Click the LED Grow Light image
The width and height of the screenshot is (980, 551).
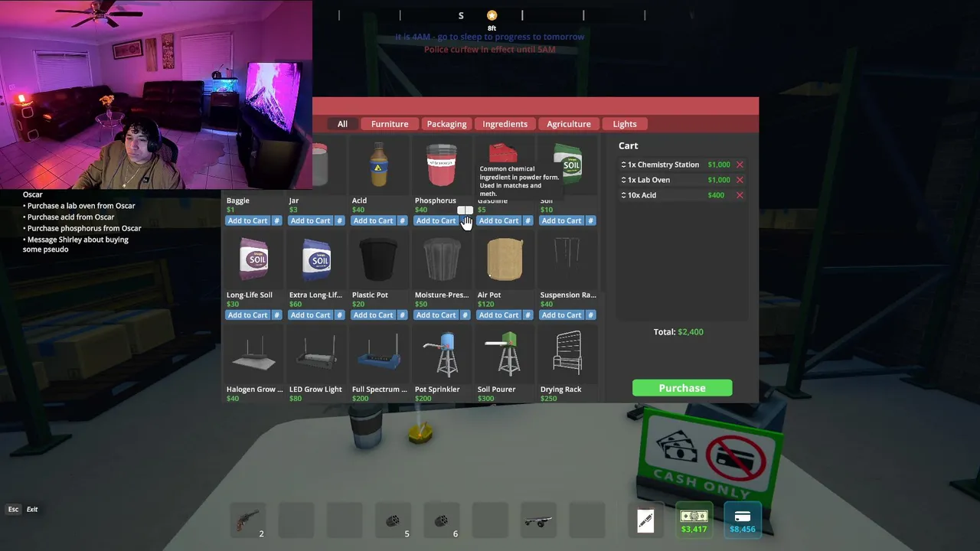[316, 356]
